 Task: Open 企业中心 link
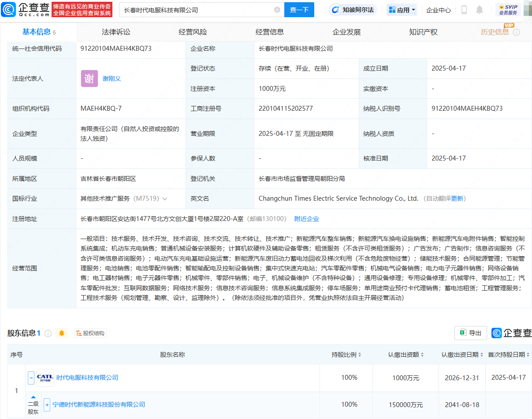pyautogui.click(x=439, y=10)
